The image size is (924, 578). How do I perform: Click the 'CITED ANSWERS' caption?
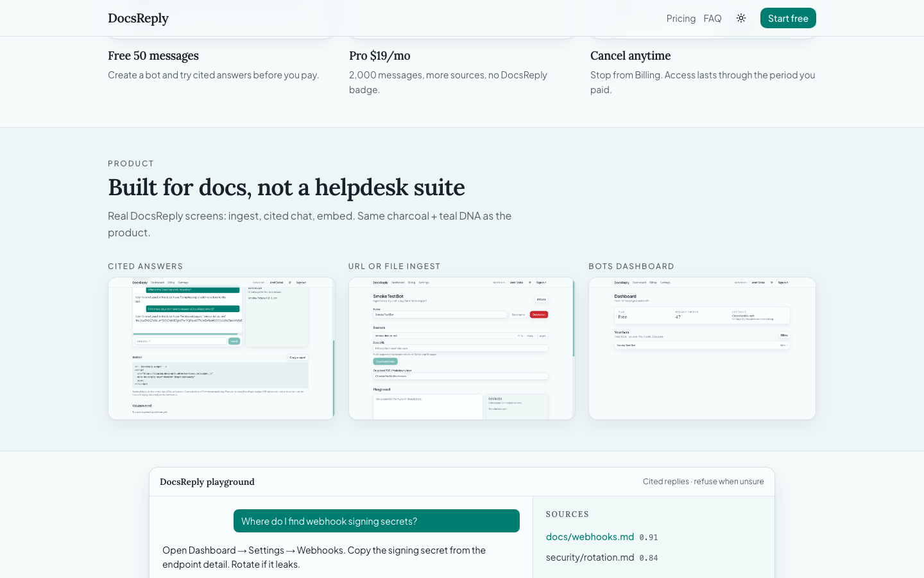pyautogui.click(x=146, y=267)
